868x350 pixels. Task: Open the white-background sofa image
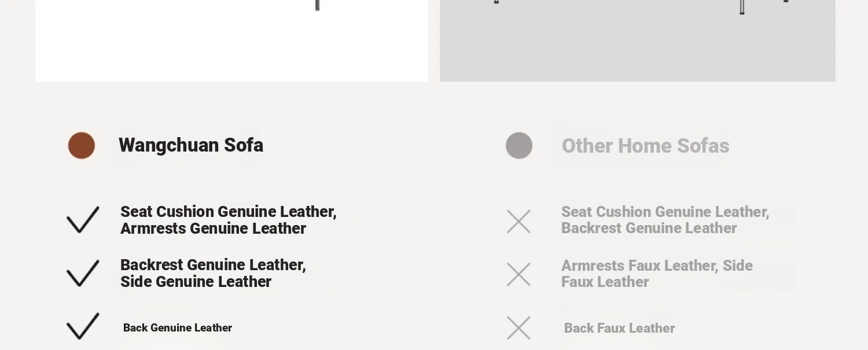(231, 40)
